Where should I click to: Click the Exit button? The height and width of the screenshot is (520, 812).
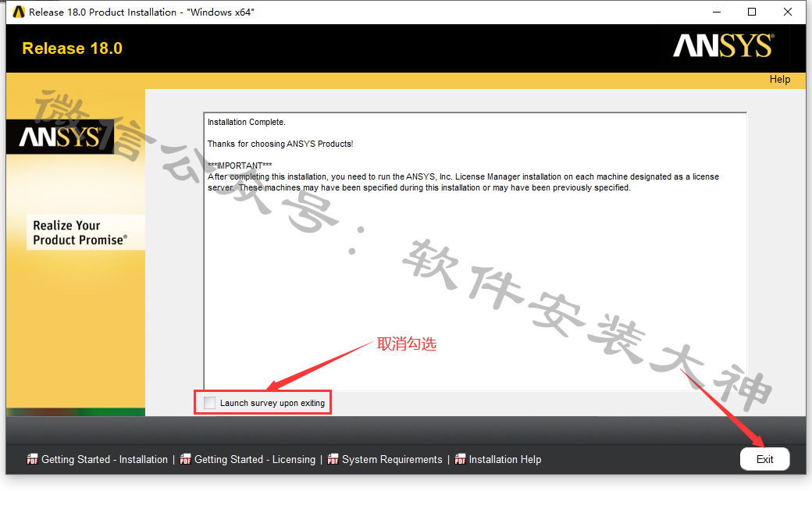tap(764, 459)
